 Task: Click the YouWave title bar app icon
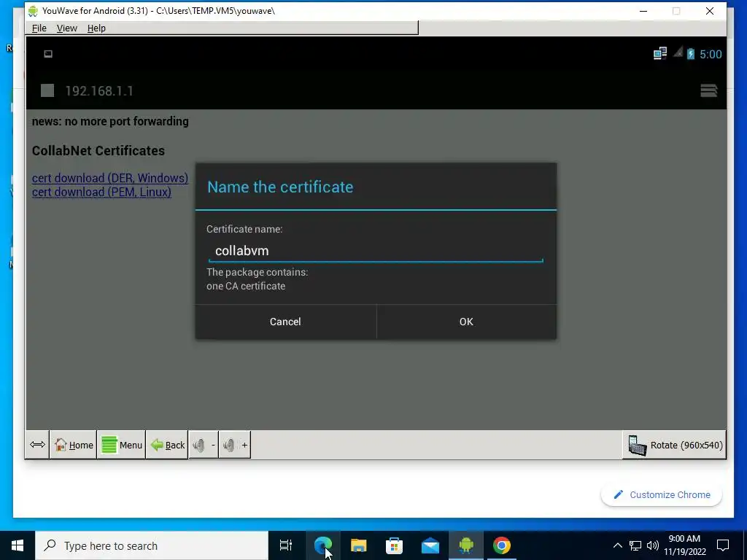point(33,10)
